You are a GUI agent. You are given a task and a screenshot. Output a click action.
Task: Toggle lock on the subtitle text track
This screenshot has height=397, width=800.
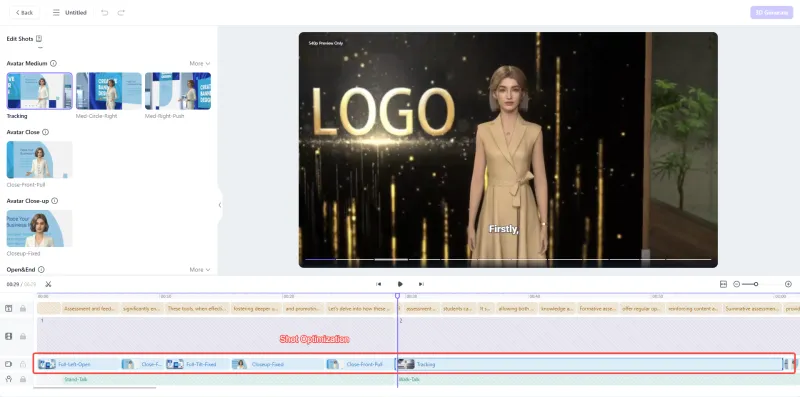[x=23, y=308]
